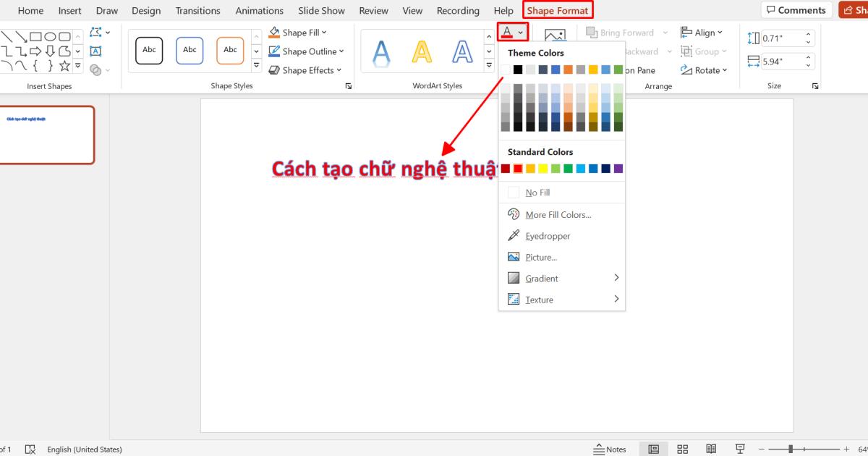Select the Star shape tool
The height and width of the screenshot is (456, 868).
tap(66, 67)
